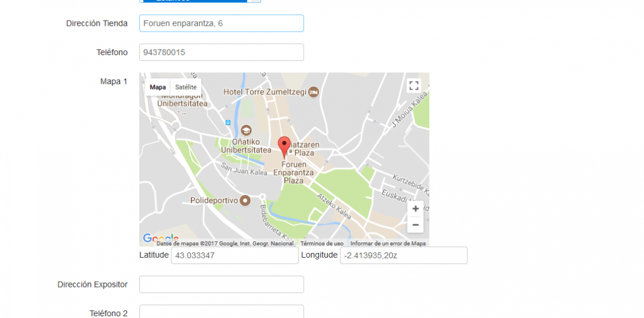644x318 pixels.
Task: Click the Longitude input field
Action: [x=403, y=255]
